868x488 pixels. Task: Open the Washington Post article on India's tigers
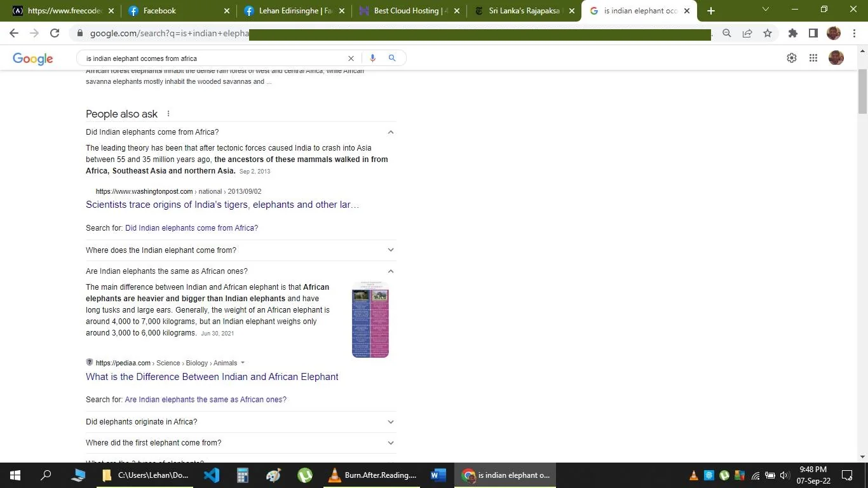222,205
